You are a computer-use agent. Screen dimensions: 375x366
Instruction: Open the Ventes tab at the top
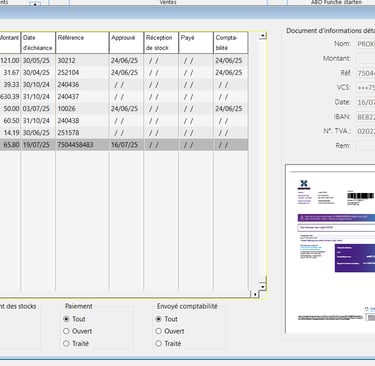click(x=168, y=2)
